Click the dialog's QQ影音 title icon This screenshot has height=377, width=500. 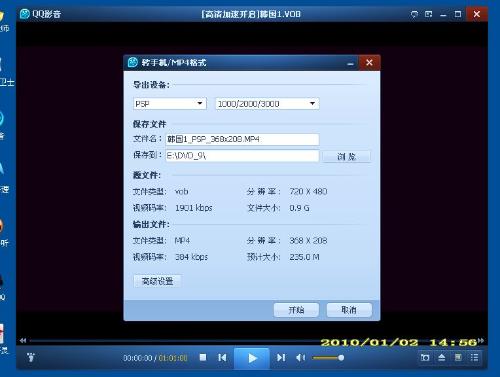pyautogui.click(x=133, y=62)
